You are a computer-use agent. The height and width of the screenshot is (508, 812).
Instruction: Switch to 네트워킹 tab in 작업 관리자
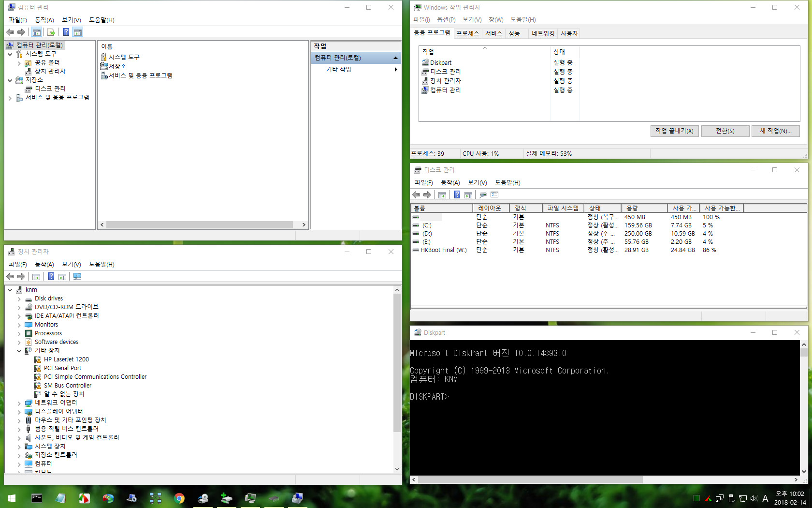tap(543, 33)
